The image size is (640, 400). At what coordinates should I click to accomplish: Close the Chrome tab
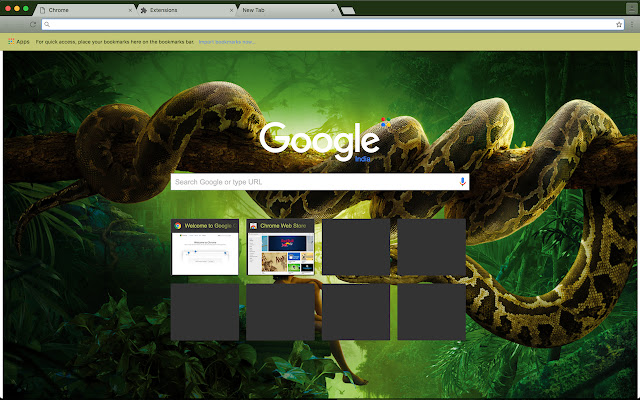[x=130, y=10]
